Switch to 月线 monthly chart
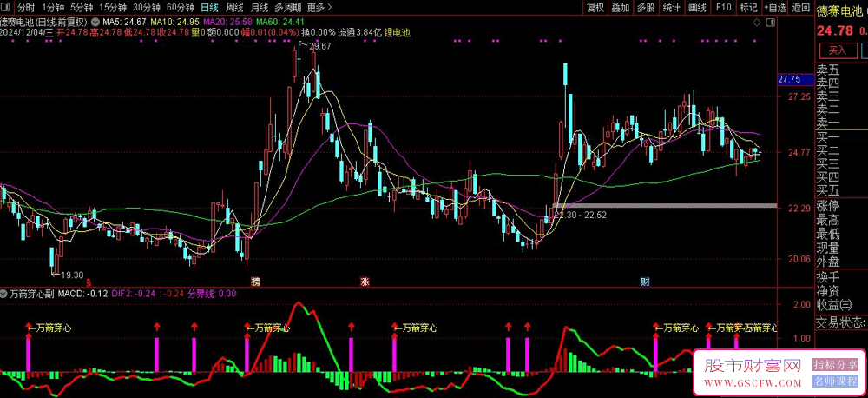Image resolution: width=868 pixels, height=398 pixels. click(259, 8)
